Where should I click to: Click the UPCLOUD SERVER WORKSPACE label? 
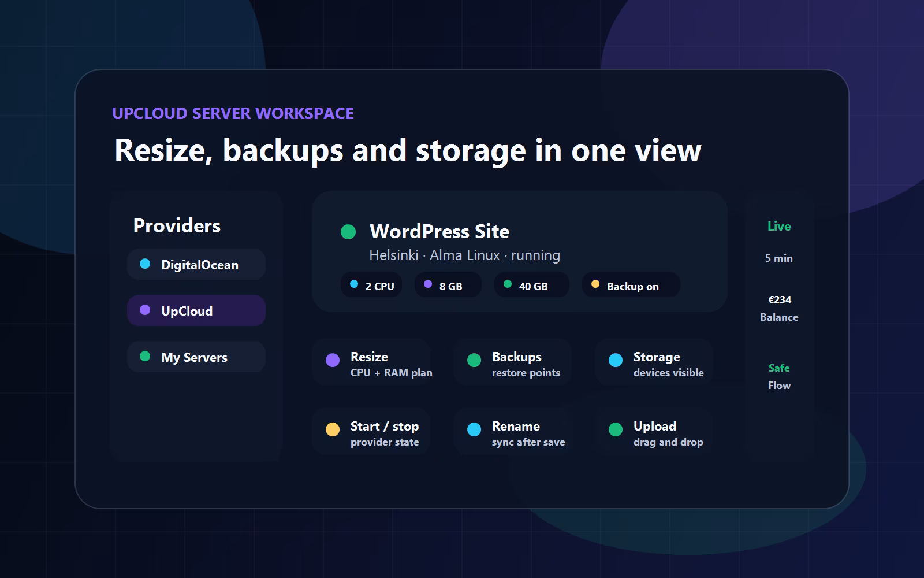click(233, 113)
